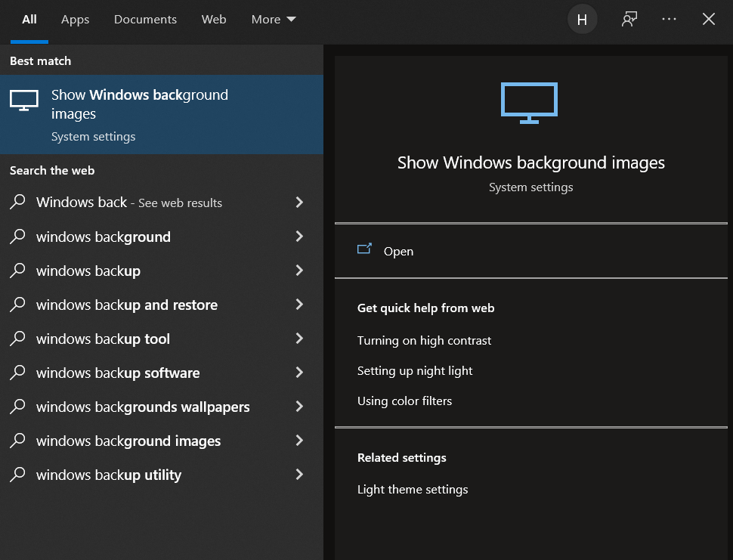Screen dimensions: 733x560
Task: Open Light theme settings
Action: (413, 490)
